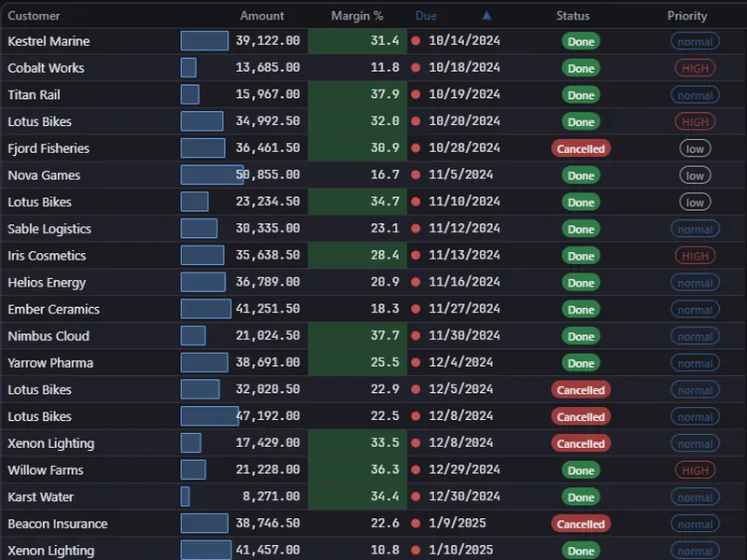Sort by the Customer column header

(34, 16)
